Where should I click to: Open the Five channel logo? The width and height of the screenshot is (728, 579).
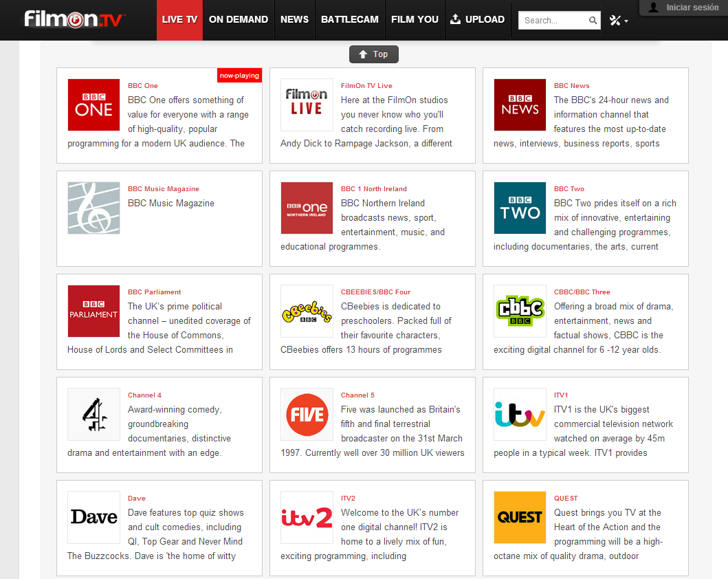click(307, 414)
